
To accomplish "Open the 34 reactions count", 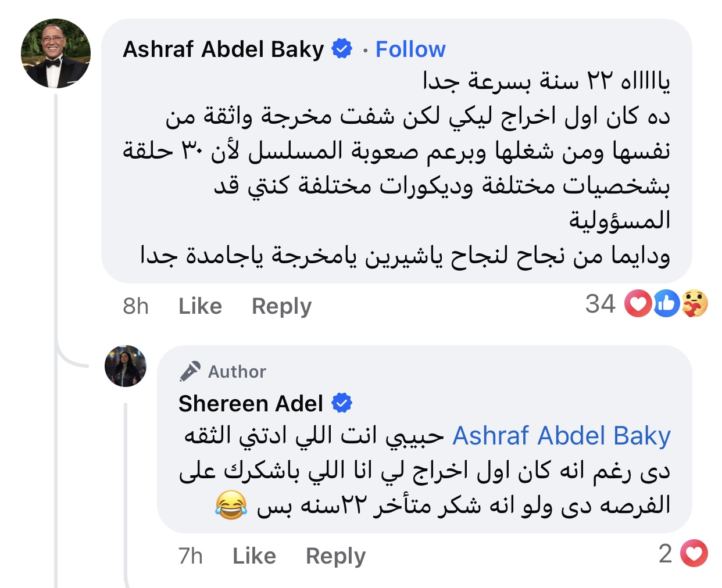I will 600,304.
